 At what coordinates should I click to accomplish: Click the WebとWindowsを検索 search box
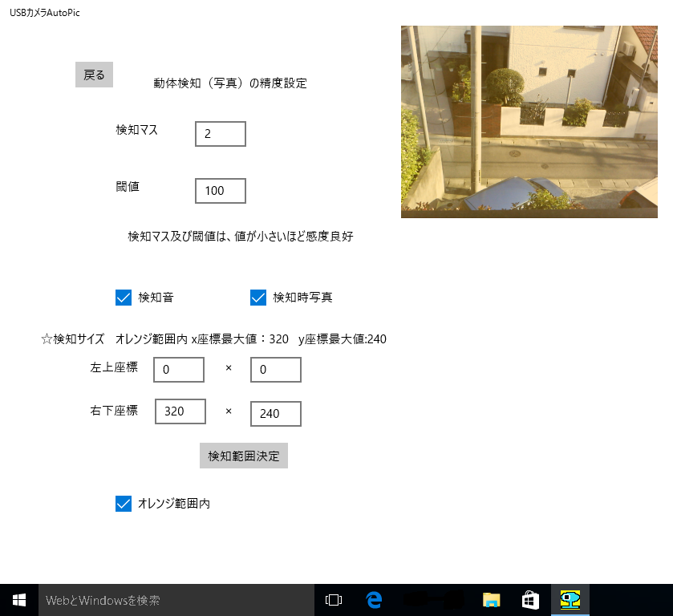[176, 600]
